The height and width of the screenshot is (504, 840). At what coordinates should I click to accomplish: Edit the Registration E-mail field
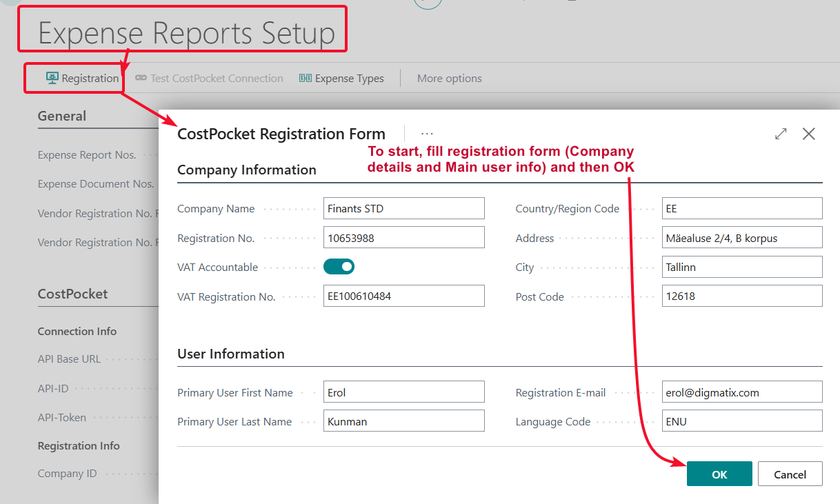(742, 392)
